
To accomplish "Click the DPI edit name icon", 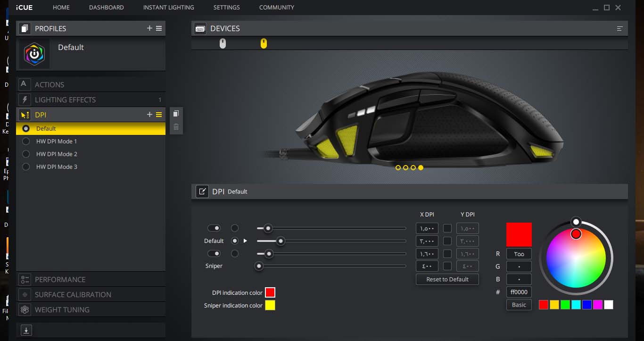I will pos(202,191).
